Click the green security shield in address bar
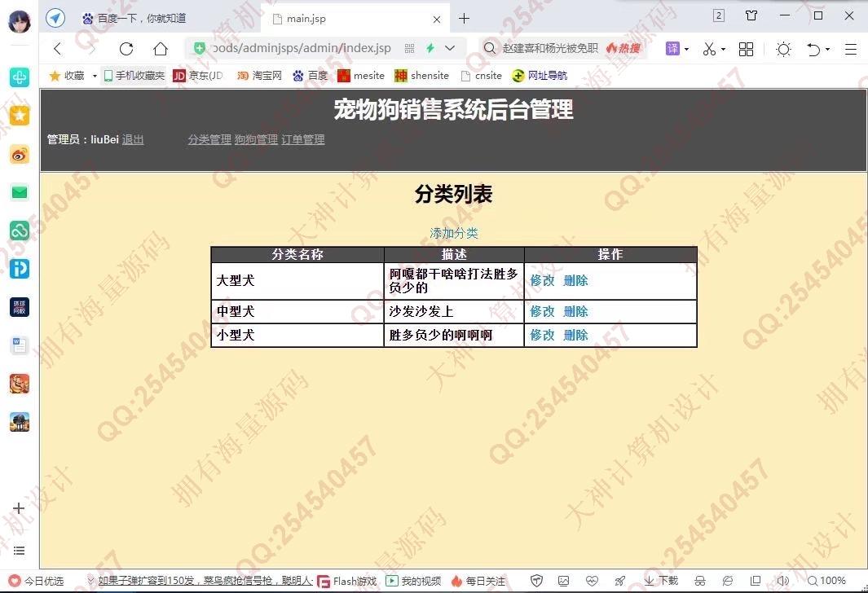Screen dimensions: 868x593 (x=200, y=48)
